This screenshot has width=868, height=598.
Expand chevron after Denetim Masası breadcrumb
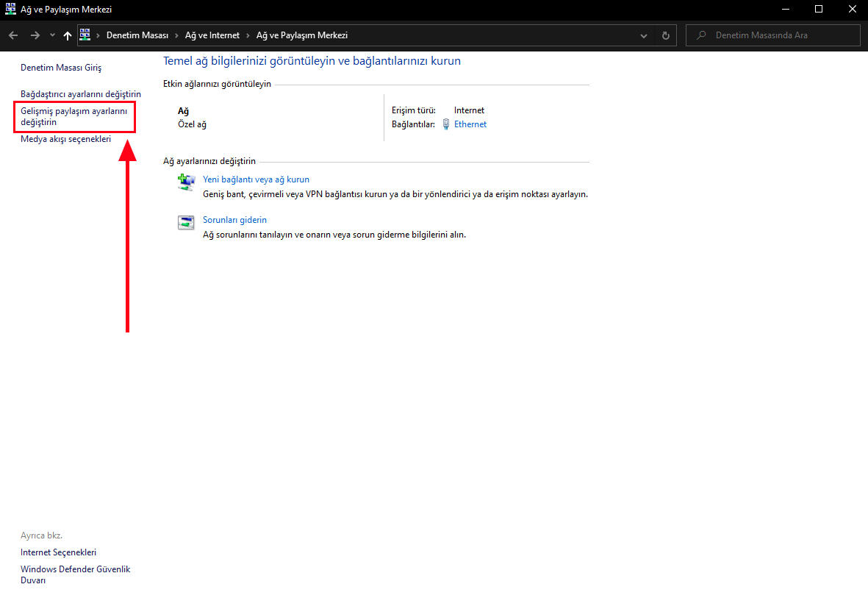(176, 35)
